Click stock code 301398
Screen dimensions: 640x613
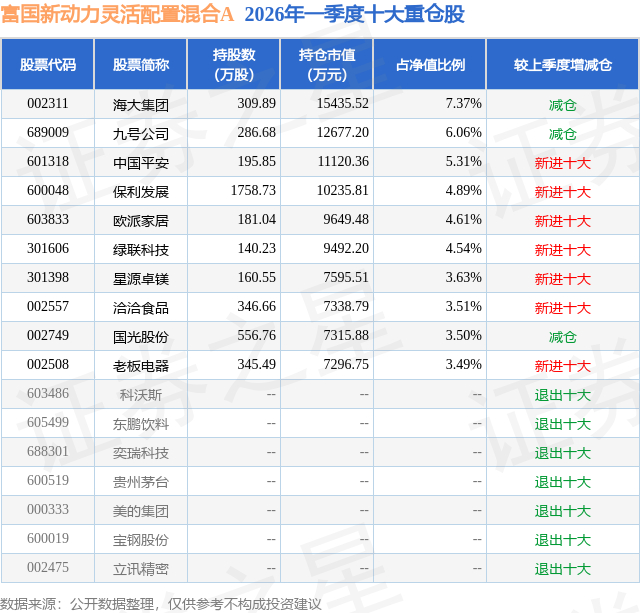pos(48,277)
